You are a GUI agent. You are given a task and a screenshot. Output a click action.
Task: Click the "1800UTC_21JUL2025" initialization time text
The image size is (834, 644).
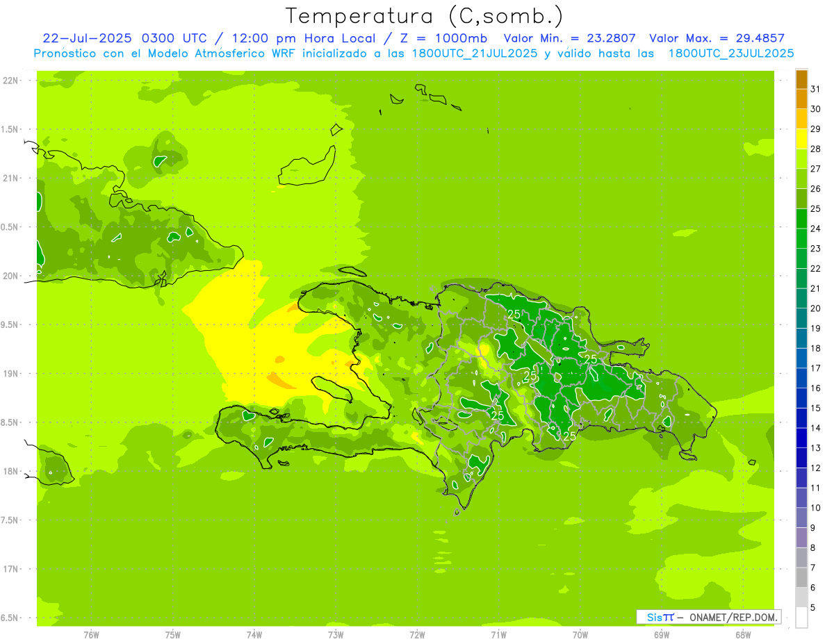click(474, 53)
